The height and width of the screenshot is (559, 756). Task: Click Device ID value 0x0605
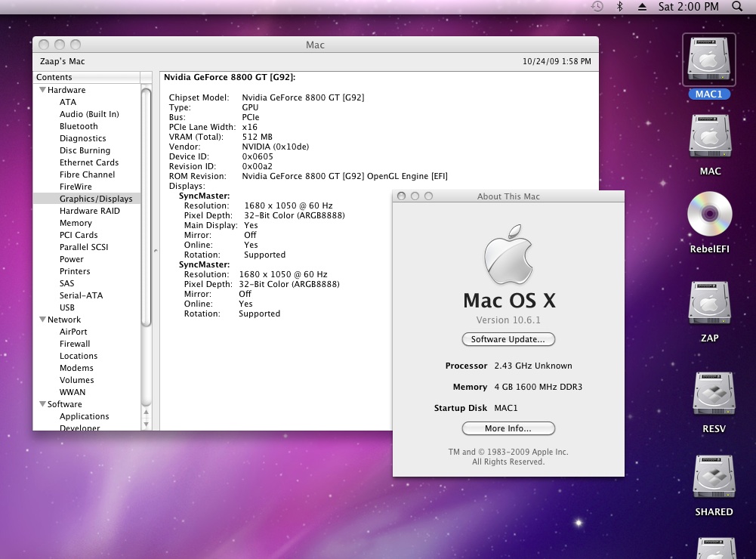(x=258, y=156)
